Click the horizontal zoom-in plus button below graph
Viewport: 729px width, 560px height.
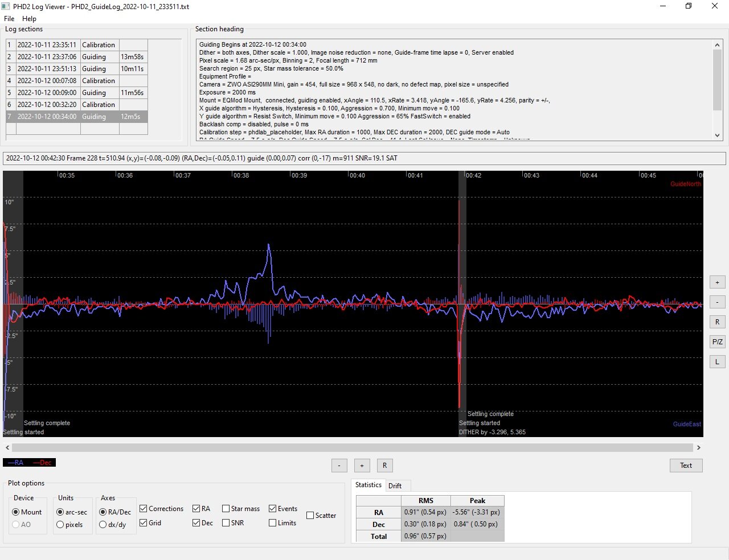pos(362,466)
